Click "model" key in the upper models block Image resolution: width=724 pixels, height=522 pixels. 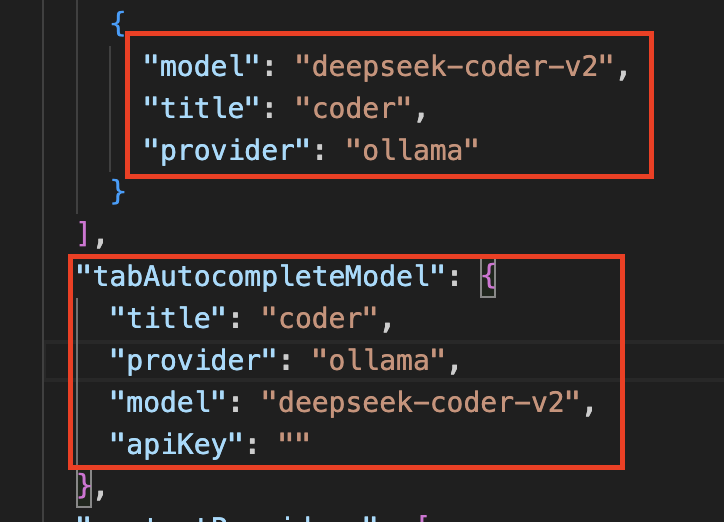click(x=202, y=67)
